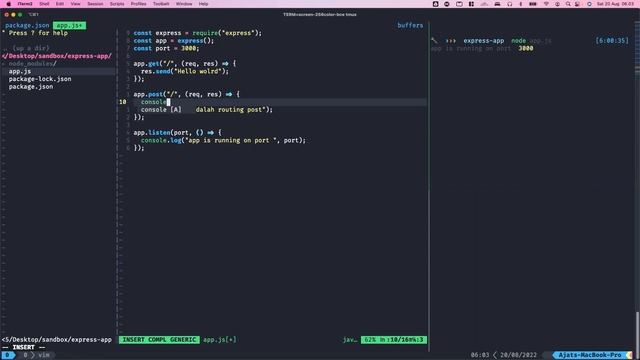Open the Wi-Fi status icon
The height and width of the screenshot is (360, 640).
pyautogui.click(x=546, y=4)
